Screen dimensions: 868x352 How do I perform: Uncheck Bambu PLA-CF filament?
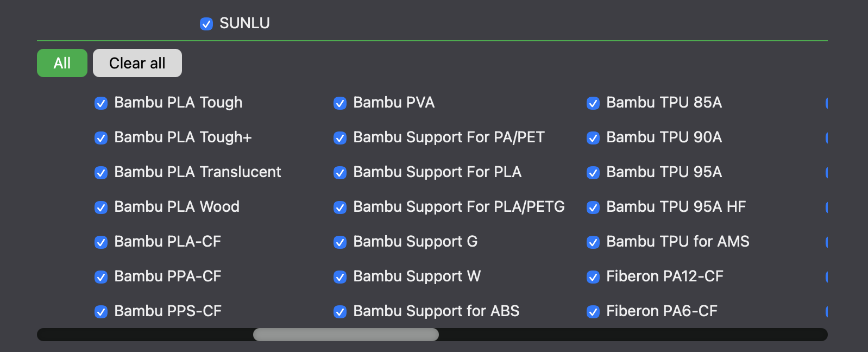click(101, 242)
